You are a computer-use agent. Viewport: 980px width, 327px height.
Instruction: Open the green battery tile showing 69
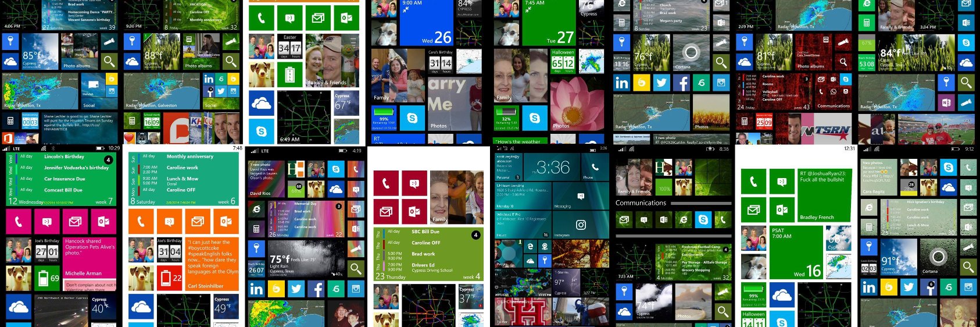pos(47,278)
